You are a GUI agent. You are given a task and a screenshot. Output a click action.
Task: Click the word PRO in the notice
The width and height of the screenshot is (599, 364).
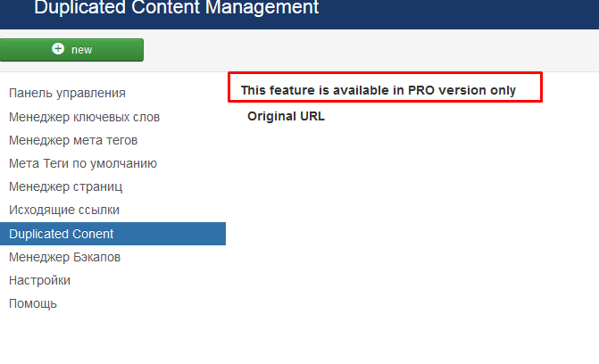(421, 90)
